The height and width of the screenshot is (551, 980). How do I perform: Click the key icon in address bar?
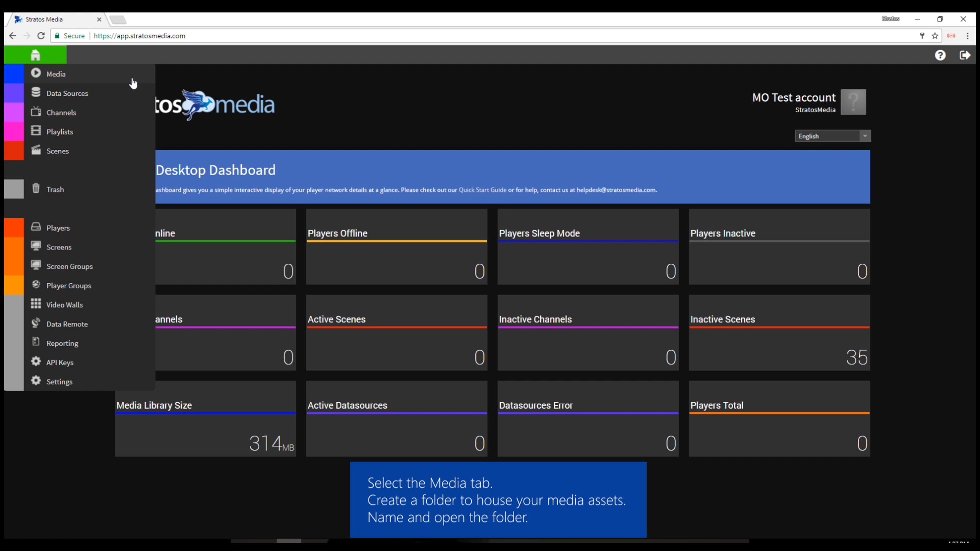(922, 36)
